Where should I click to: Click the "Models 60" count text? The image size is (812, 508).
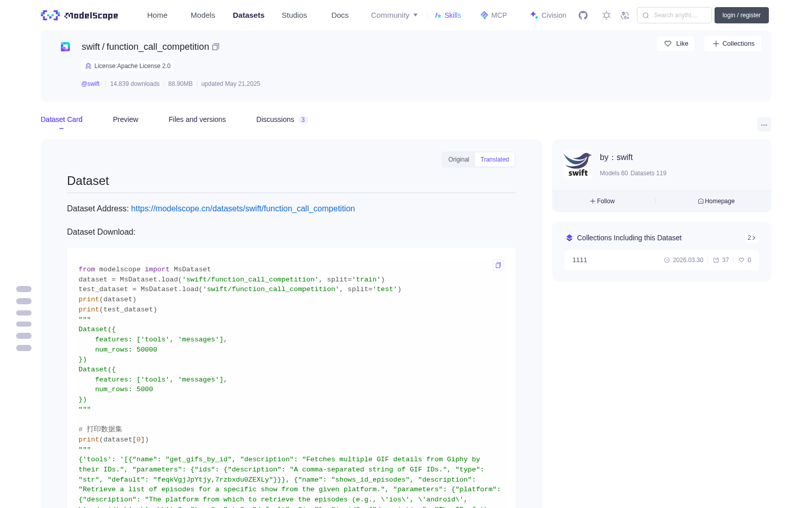tap(614, 173)
